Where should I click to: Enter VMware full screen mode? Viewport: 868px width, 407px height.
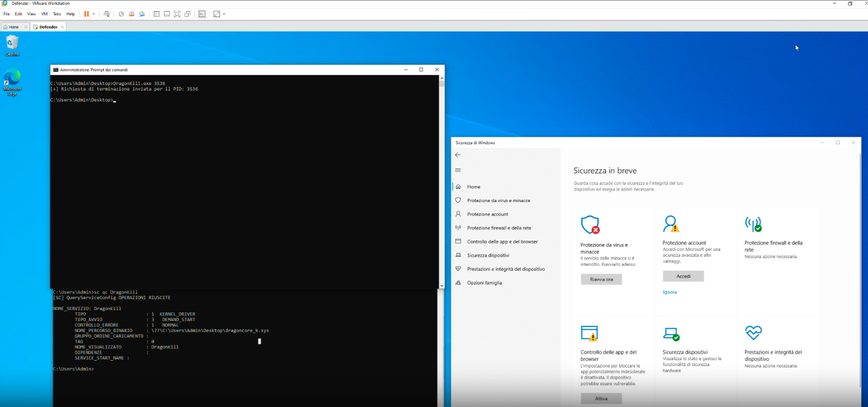(x=177, y=14)
